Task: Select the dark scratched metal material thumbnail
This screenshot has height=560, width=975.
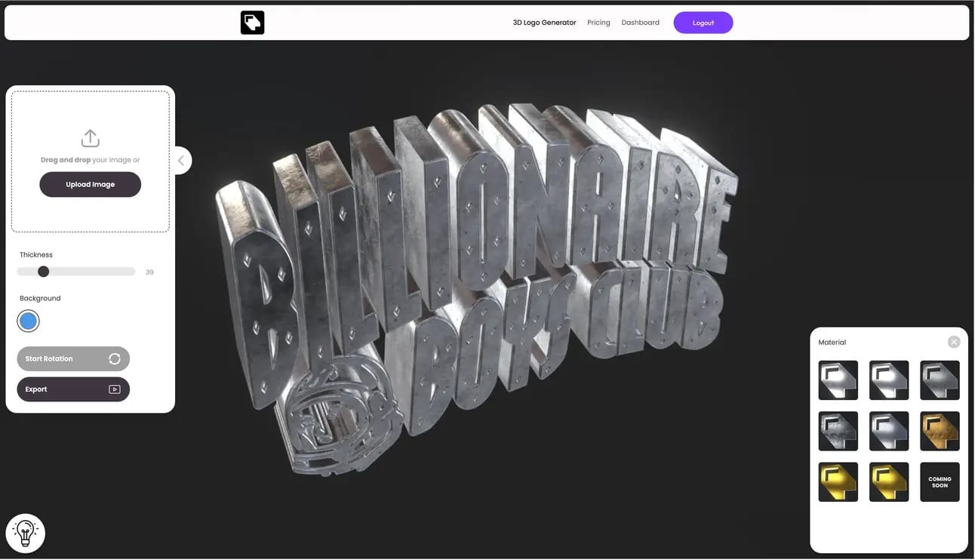Action: 838,431
